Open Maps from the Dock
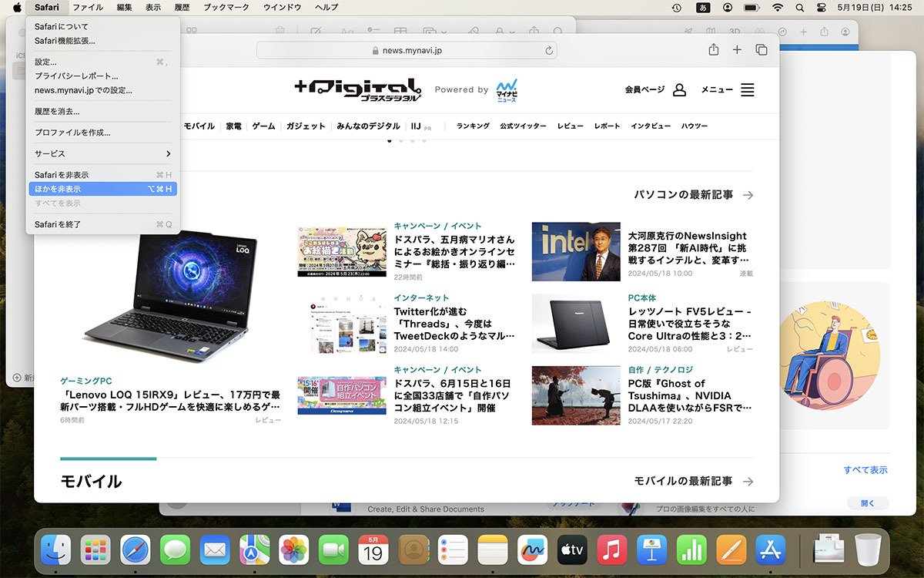This screenshot has width=924, height=578. (254, 550)
